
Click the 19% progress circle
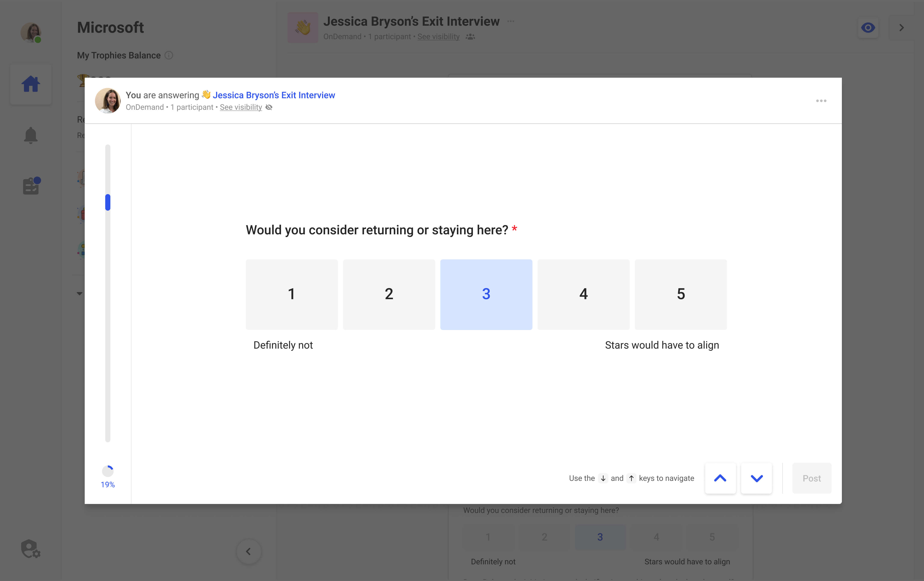coord(108,471)
